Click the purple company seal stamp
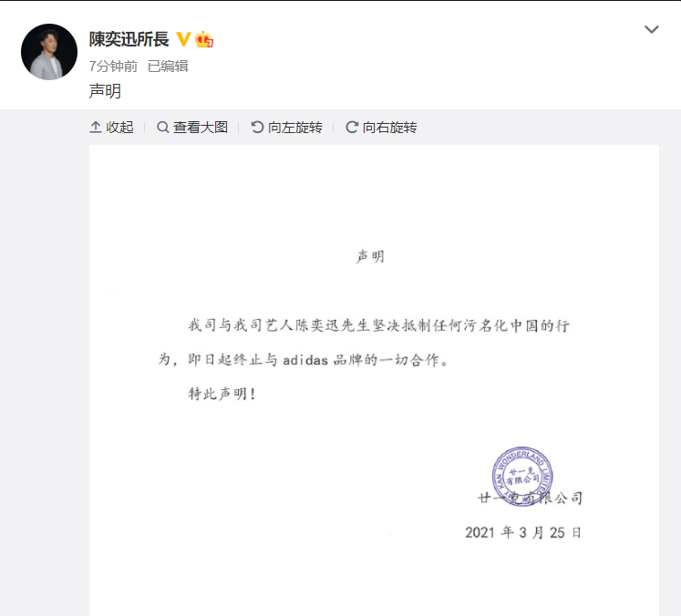The width and height of the screenshot is (681, 616). point(522,477)
